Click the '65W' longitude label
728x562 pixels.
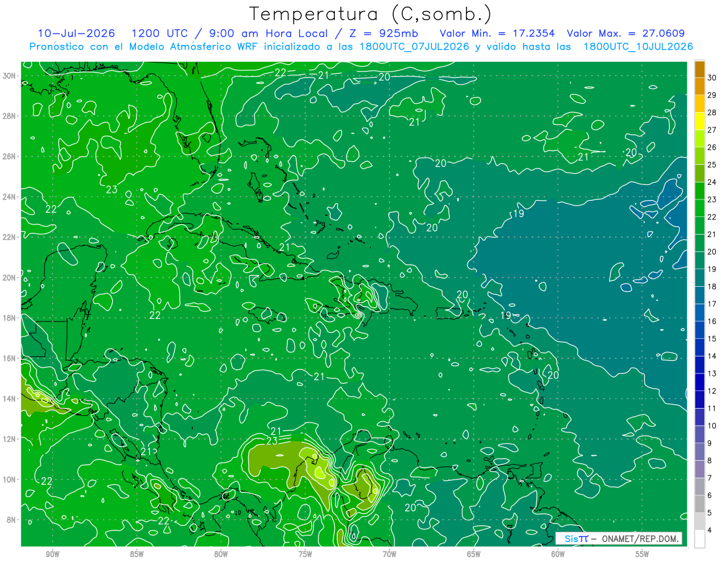(474, 555)
